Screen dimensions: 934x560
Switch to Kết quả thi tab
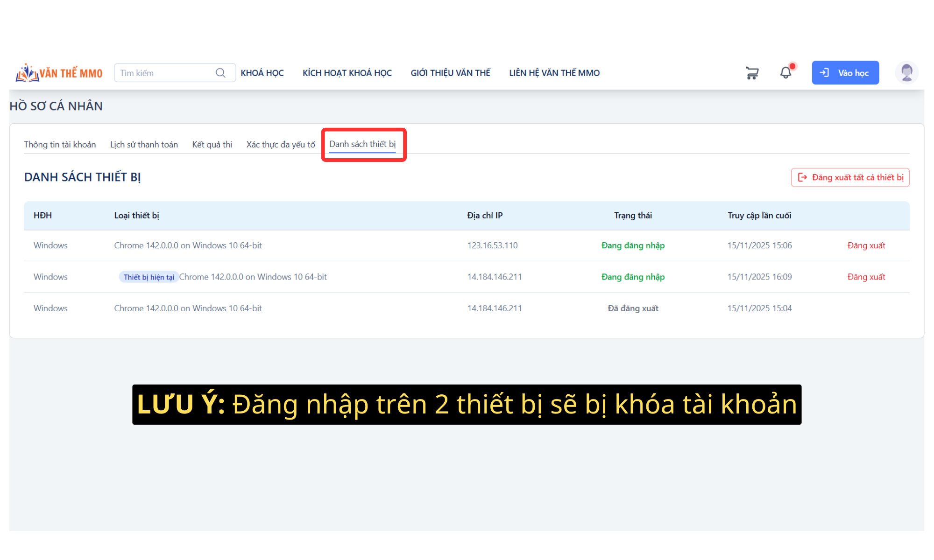[212, 145]
